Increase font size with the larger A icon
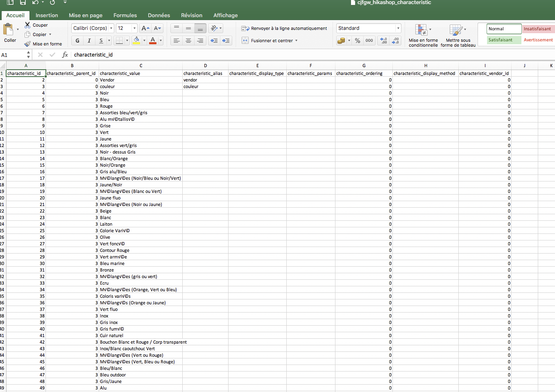Screen dimensions: 555x392 145,28
